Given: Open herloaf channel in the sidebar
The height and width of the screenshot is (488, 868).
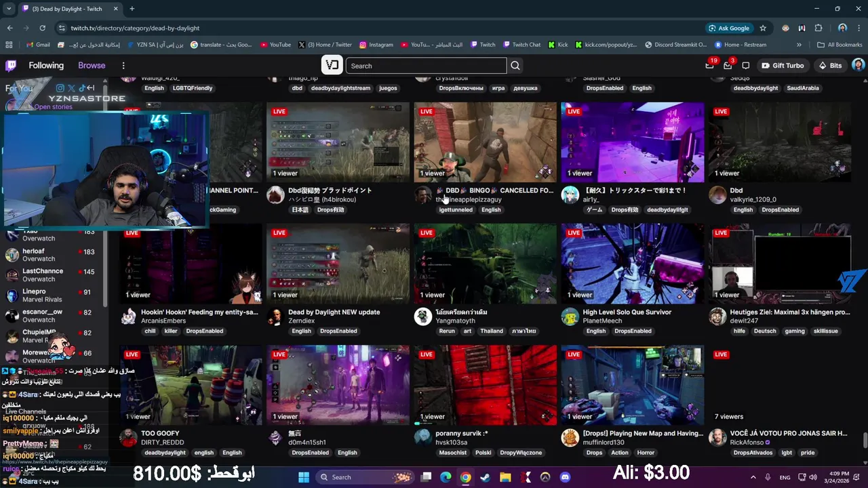Looking at the screenshot, I should 53,255.
